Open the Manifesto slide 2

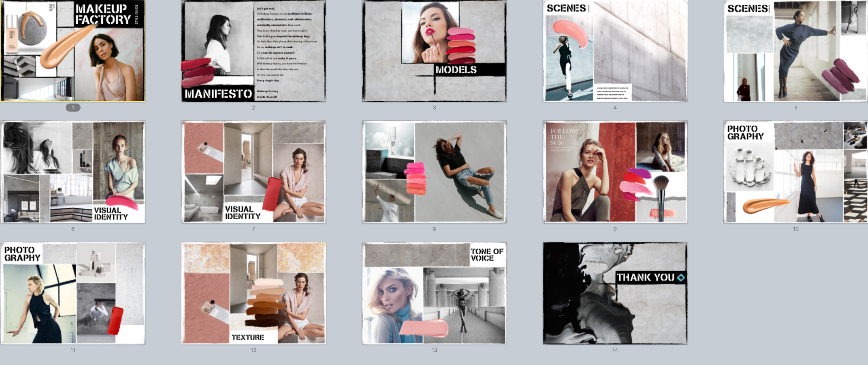tap(254, 51)
